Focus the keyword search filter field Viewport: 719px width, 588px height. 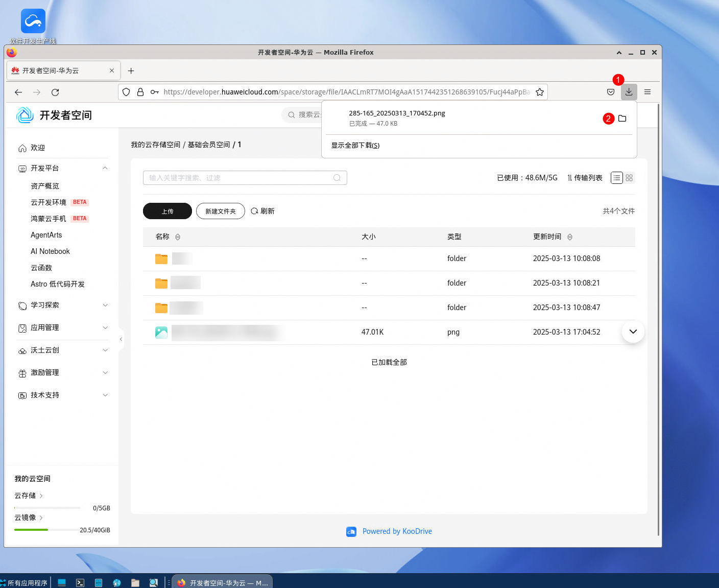(x=245, y=178)
